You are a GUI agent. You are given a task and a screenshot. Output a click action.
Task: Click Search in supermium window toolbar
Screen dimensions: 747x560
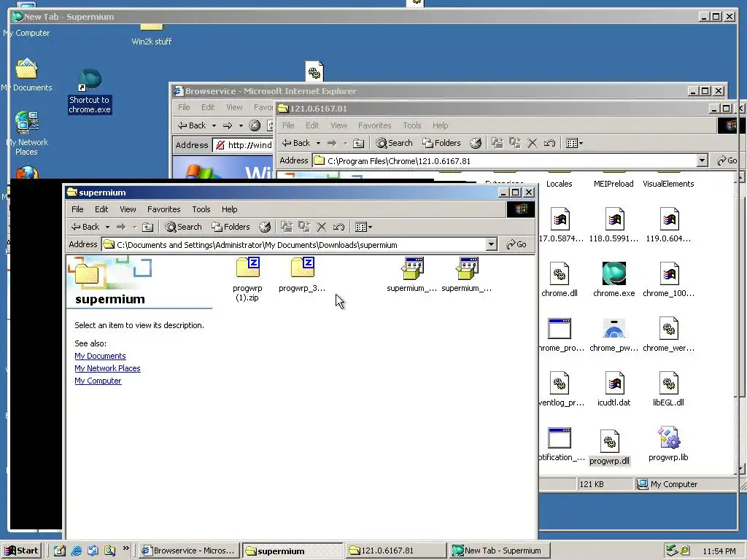pyautogui.click(x=183, y=227)
